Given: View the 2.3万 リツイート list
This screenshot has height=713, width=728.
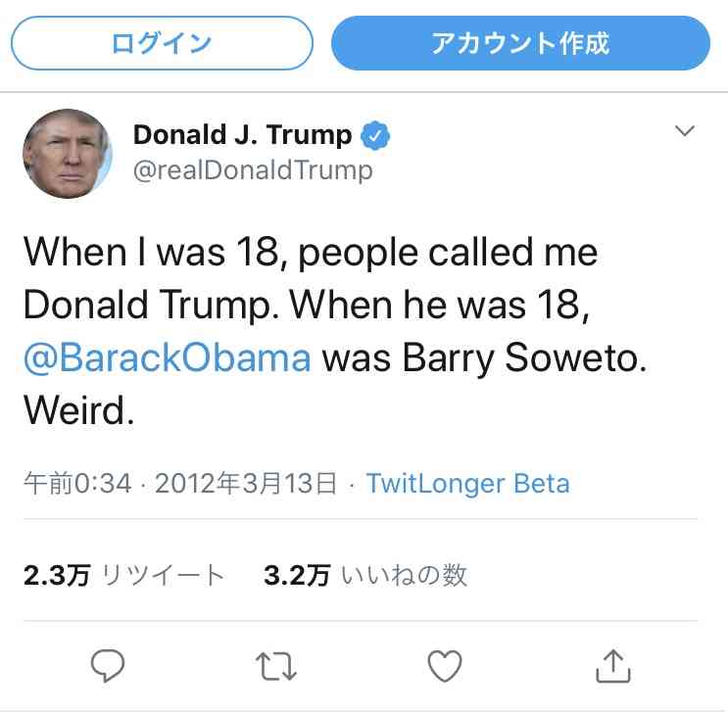Looking at the screenshot, I should 124,575.
